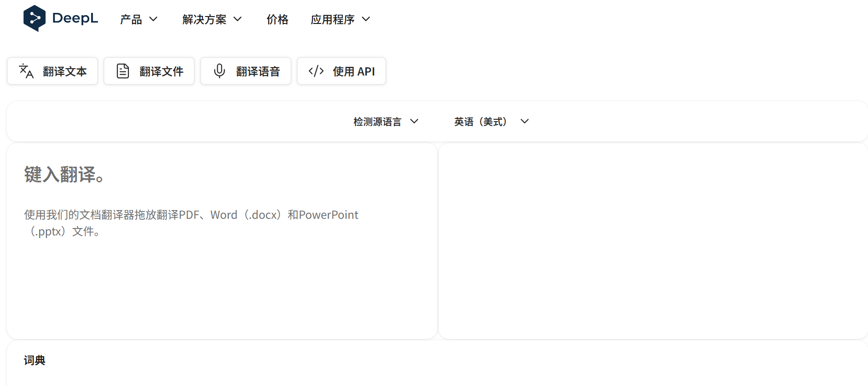Expand the 应用程序 menu chevron
The height and width of the screenshot is (386, 868).
[366, 19]
